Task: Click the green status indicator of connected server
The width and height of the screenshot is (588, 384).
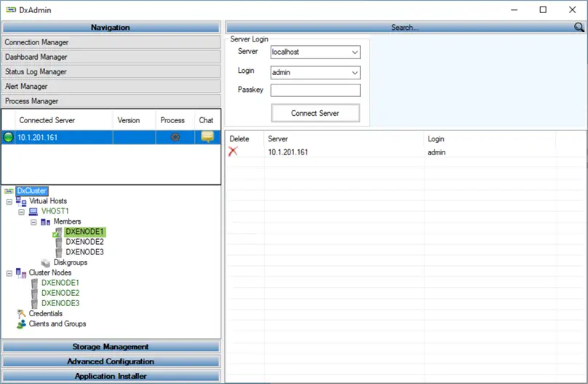Action: [x=8, y=138]
